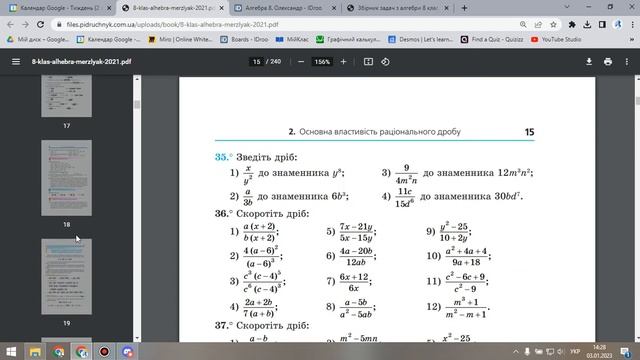Go forward in browser history
Viewport: 640px width, 360px height.
click(25, 24)
